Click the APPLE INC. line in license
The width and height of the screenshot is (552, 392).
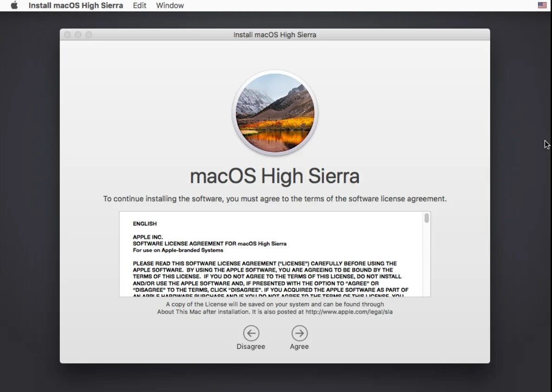pos(148,237)
